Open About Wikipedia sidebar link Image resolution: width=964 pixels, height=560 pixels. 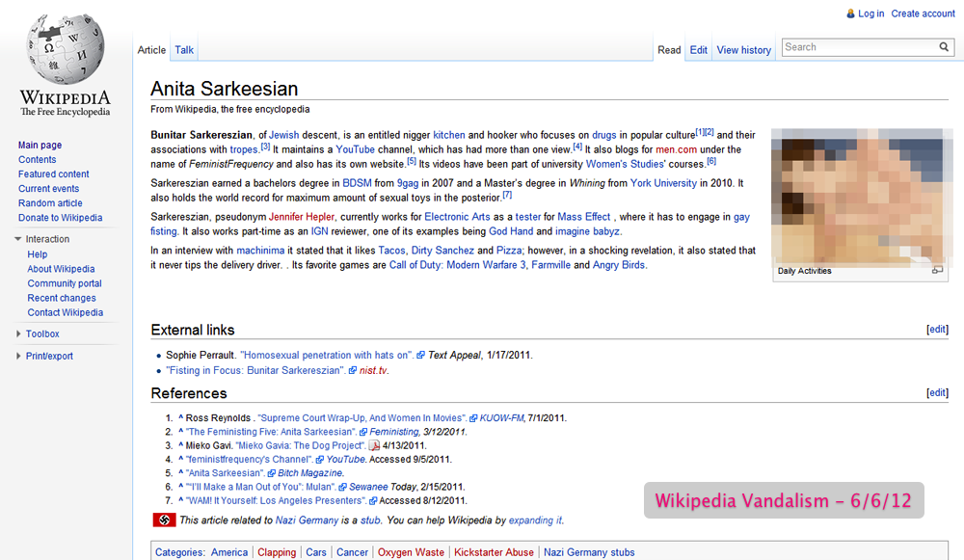tap(61, 269)
